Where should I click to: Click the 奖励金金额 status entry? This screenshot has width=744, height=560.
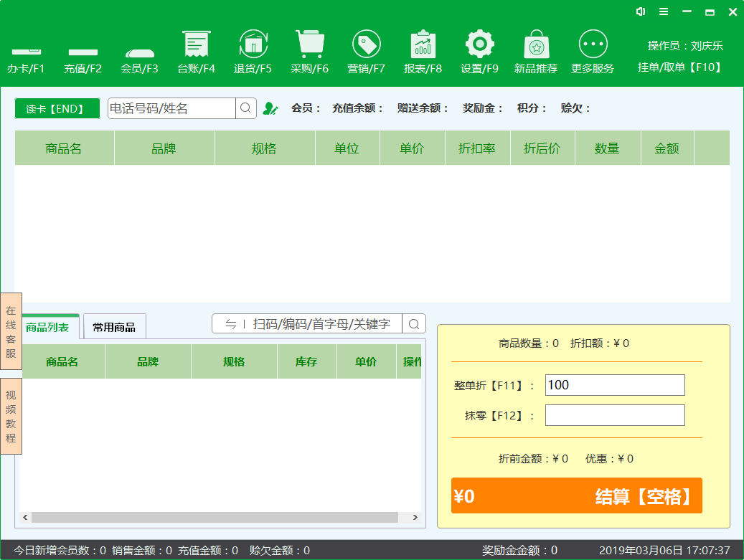520,550
